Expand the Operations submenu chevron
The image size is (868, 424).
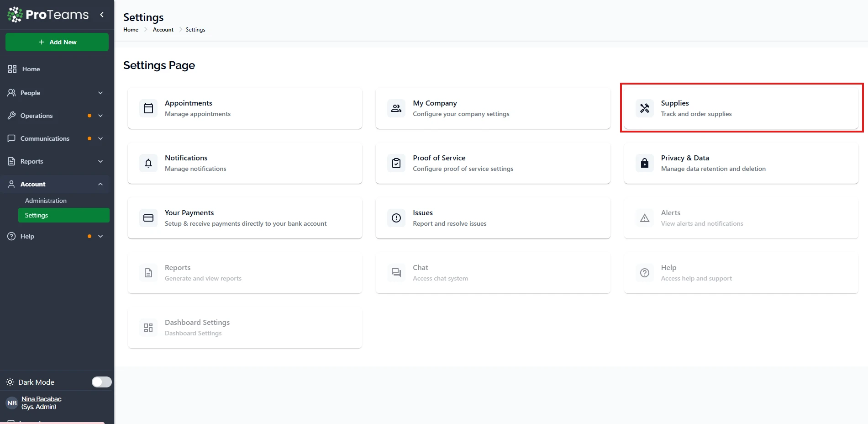(x=100, y=116)
